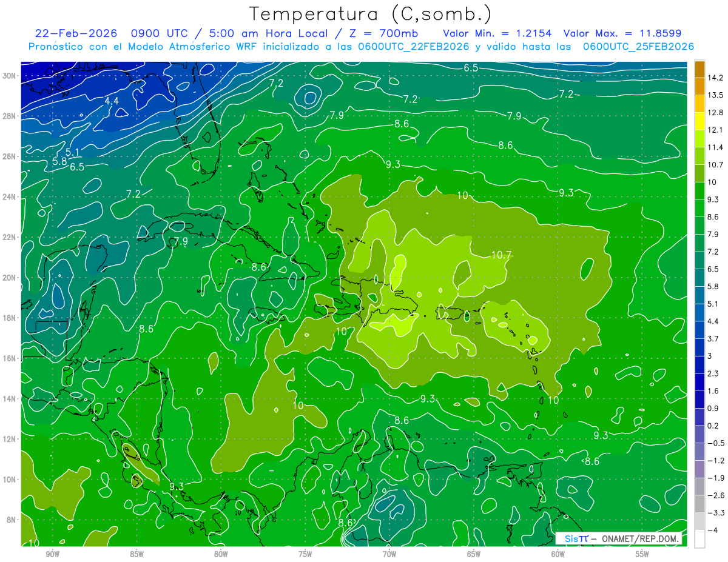This screenshot has height=562, width=728.
Task: Pick yellow swatch between 12.1 and 12.8
Action: click(x=699, y=121)
